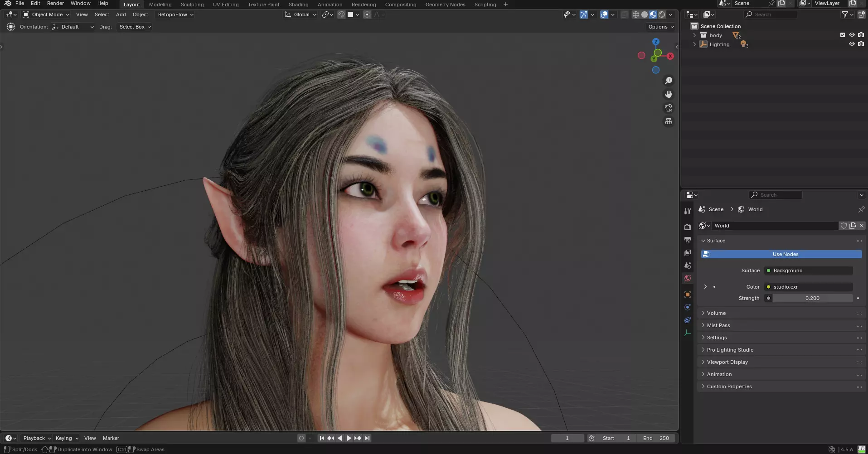Select material preview viewport shading
The width and height of the screenshot is (868, 454).
[x=653, y=14]
